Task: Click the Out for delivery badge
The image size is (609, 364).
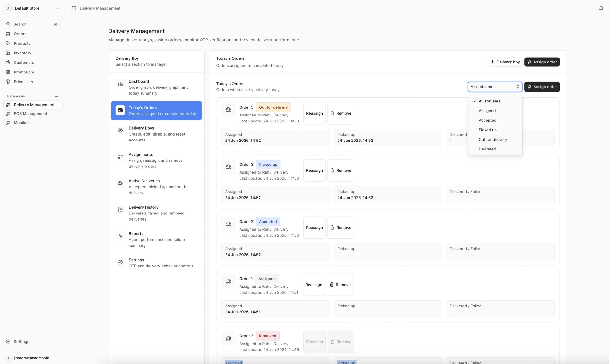Action: coord(273,107)
